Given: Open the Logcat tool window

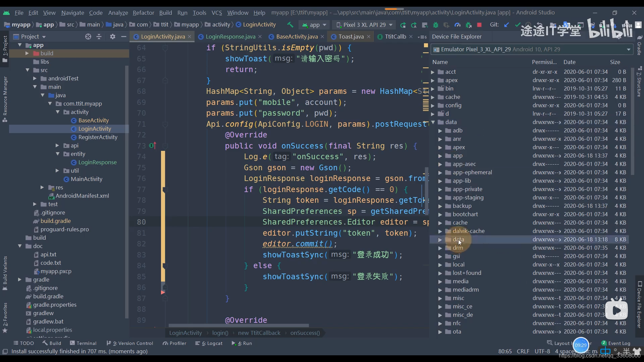Looking at the screenshot, I should point(209,343).
